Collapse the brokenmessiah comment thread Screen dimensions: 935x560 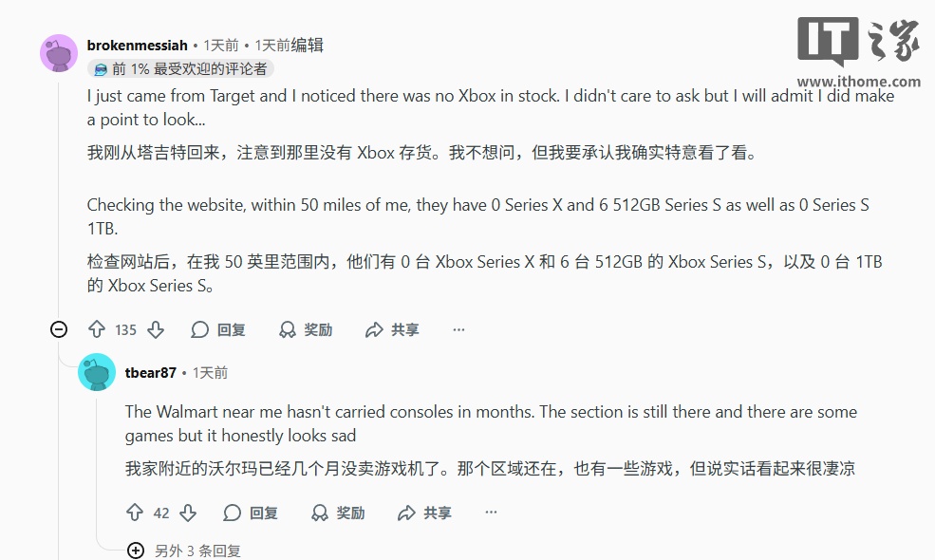pos(59,329)
